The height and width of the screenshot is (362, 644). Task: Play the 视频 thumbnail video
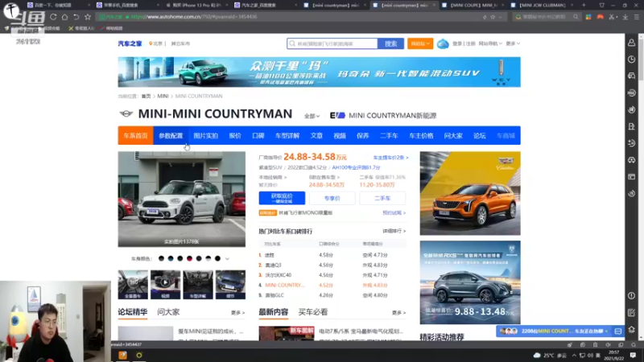[x=165, y=284]
